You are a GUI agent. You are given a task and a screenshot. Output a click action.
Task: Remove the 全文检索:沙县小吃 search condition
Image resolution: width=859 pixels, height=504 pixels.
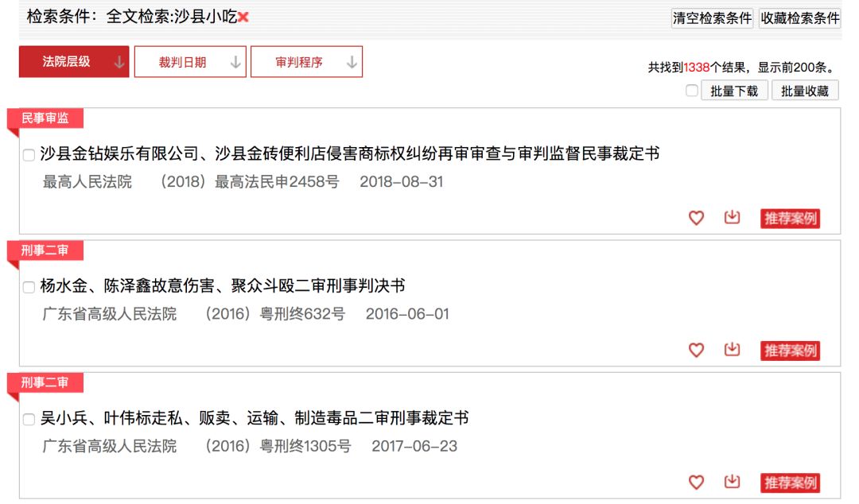tap(243, 17)
